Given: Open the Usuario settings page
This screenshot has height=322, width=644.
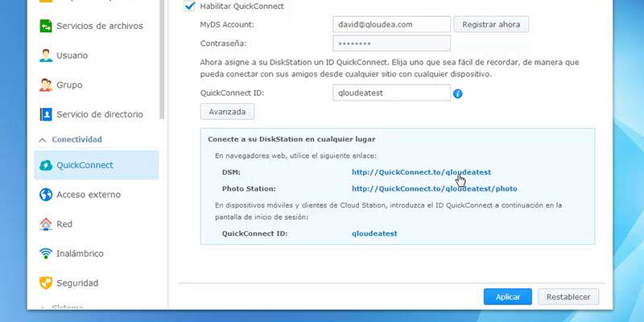Looking at the screenshot, I should (97, 56).
